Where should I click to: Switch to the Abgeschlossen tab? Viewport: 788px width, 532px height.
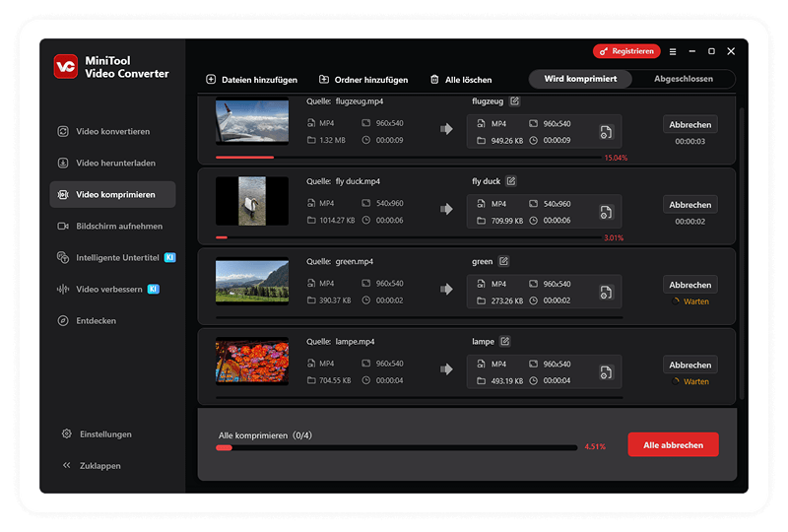pyautogui.click(x=684, y=79)
